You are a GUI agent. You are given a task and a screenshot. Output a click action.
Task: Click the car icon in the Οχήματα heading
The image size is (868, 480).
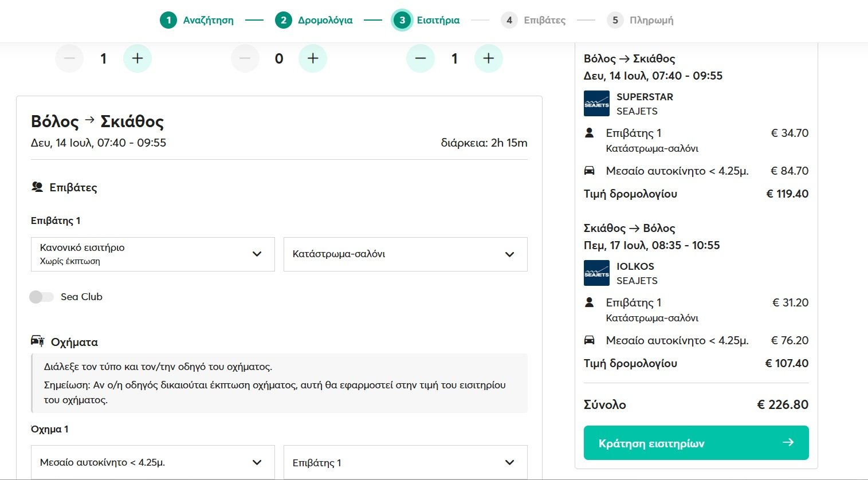coord(38,341)
